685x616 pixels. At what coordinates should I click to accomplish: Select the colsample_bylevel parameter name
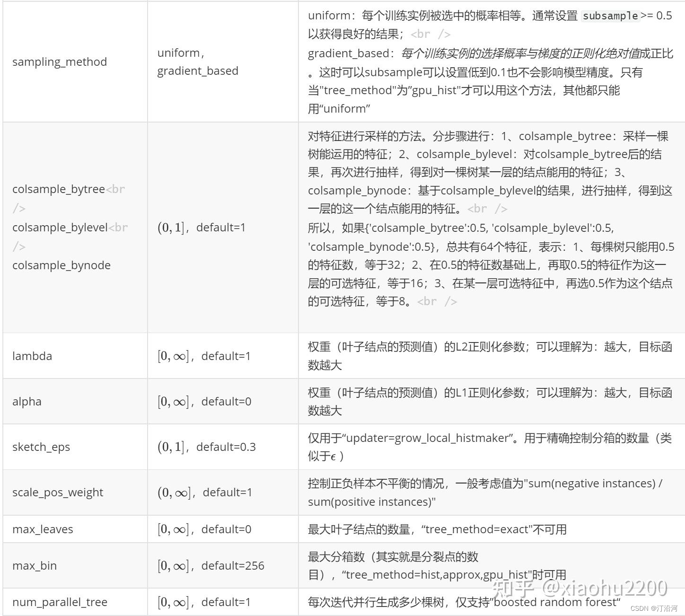pos(60,227)
